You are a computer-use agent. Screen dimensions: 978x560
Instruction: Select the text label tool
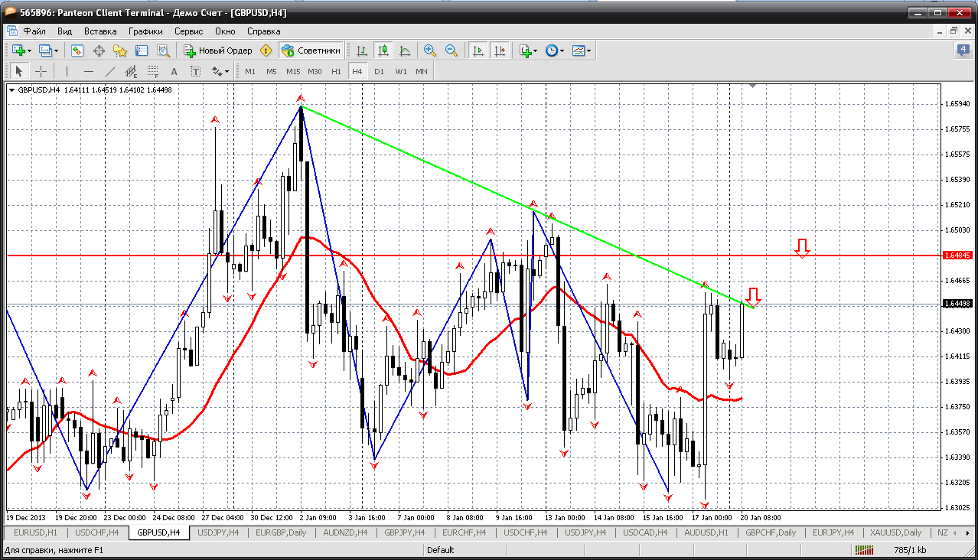coord(195,71)
